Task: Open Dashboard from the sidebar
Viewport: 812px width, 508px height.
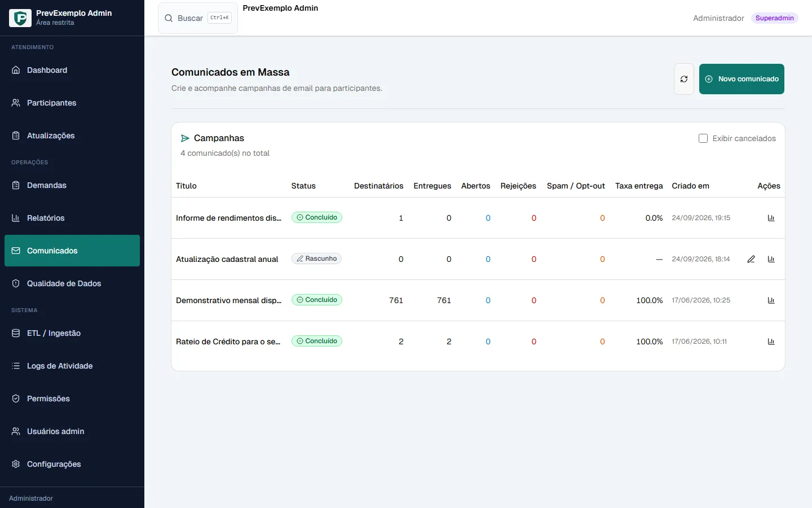Action: [x=72, y=70]
